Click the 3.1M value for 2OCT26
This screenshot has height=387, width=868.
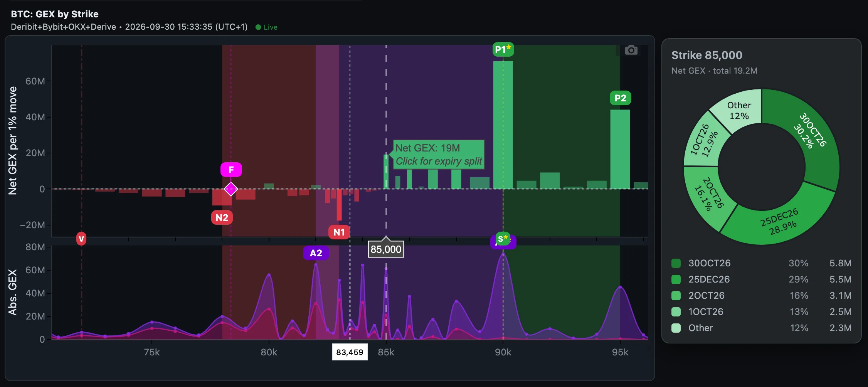[x=840, y=296]
